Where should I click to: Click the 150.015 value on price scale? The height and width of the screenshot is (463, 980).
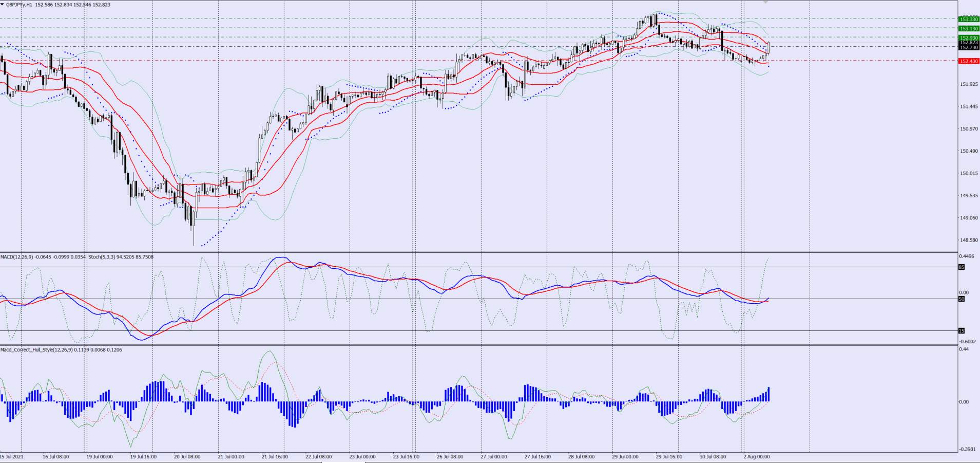[969, 173]
